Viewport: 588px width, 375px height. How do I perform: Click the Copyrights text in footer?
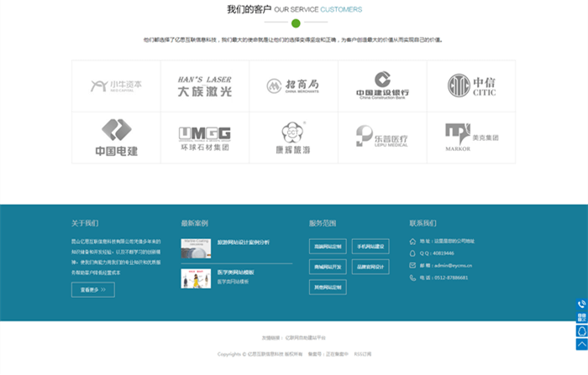260,354
